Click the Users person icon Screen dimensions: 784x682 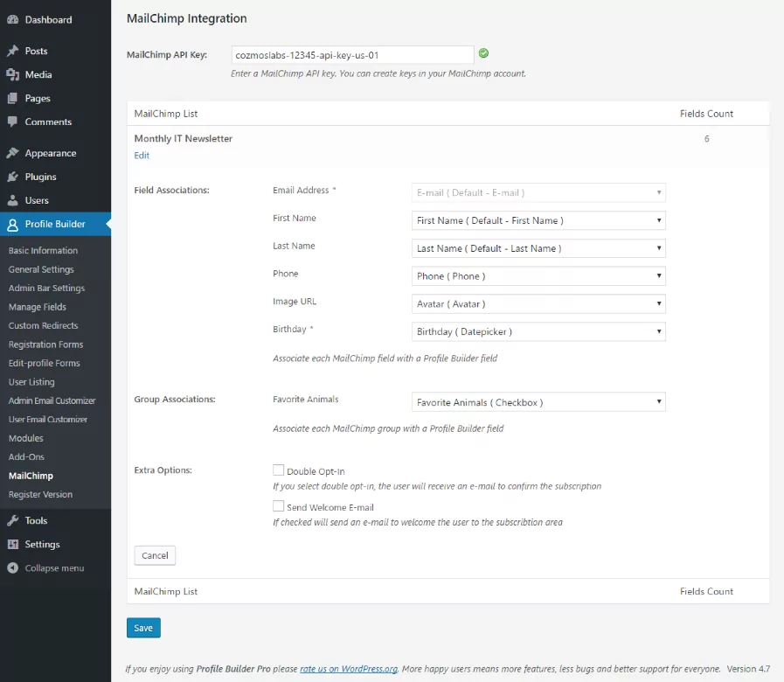click(13, 200)
